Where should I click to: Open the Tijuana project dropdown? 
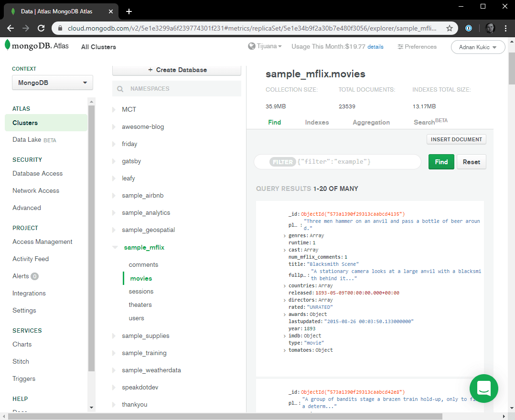click(265, 46)
